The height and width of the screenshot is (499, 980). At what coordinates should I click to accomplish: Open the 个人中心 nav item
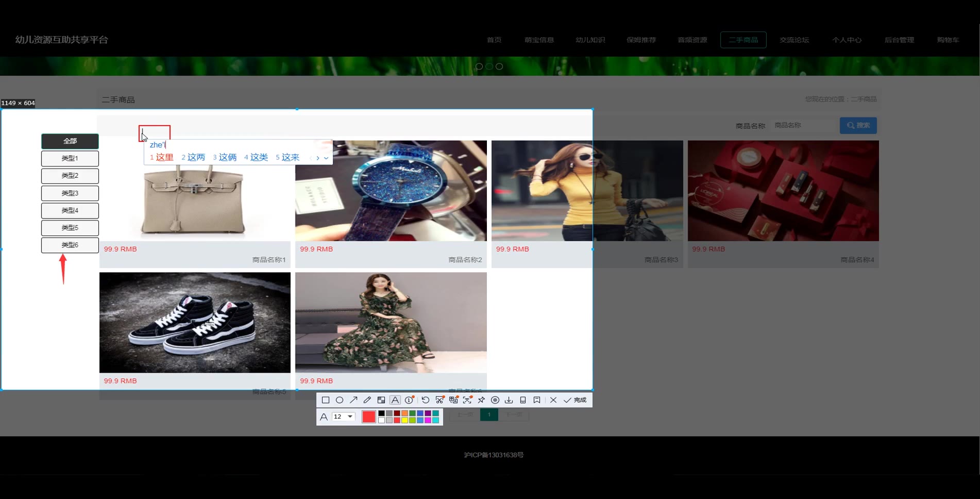(847, 40)
